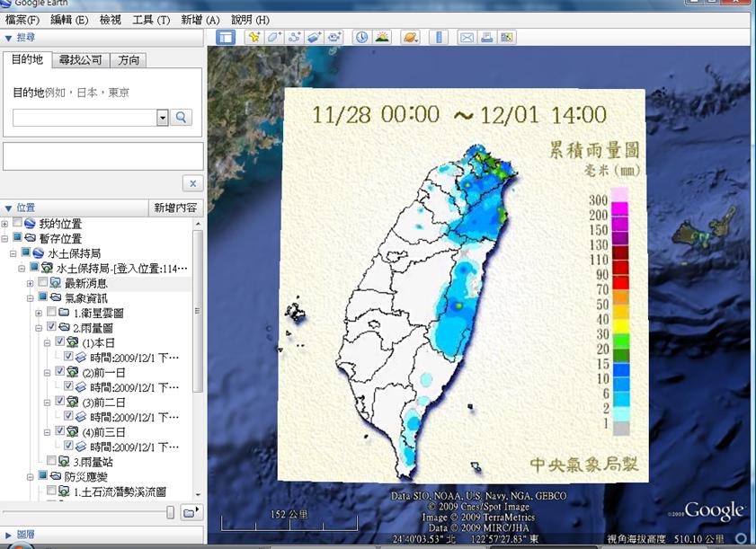Select the 水土保持局-[登入位置 tree item

(122, 269)
